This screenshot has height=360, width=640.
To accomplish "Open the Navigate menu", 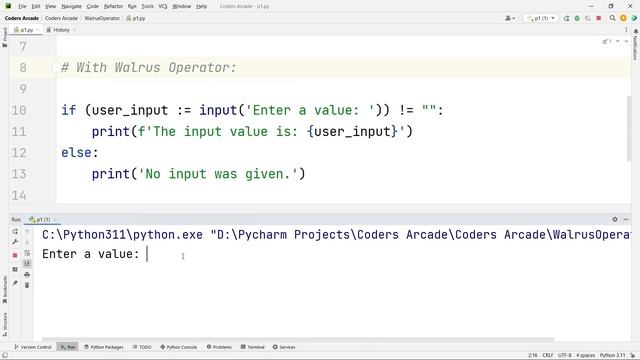I will point(71,7).
